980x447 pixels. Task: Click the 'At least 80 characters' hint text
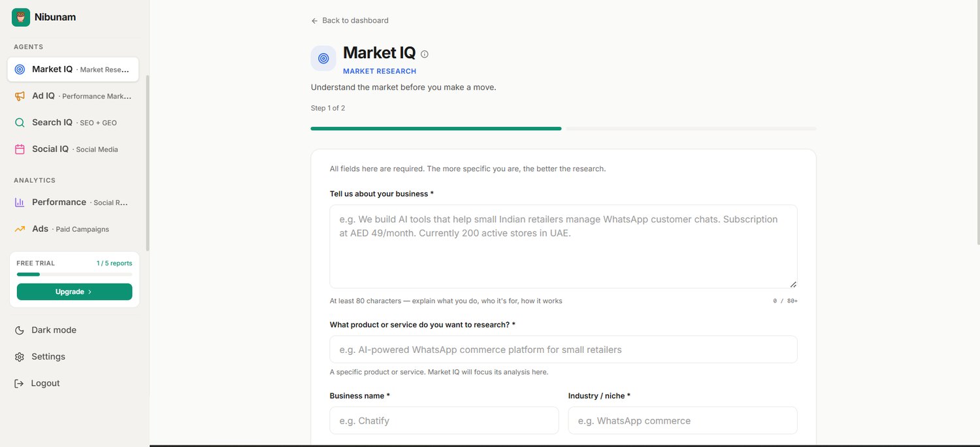[446, 301]
